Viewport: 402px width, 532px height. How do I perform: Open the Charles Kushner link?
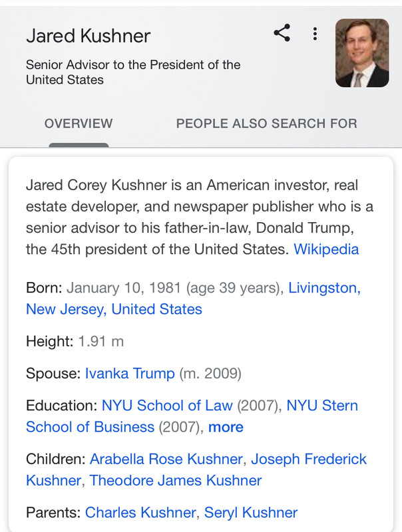coord(140,512)
